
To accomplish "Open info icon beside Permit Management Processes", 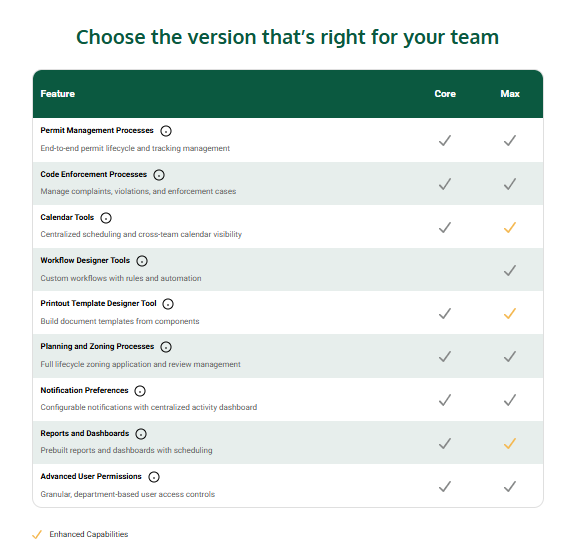I will point(166,131).
